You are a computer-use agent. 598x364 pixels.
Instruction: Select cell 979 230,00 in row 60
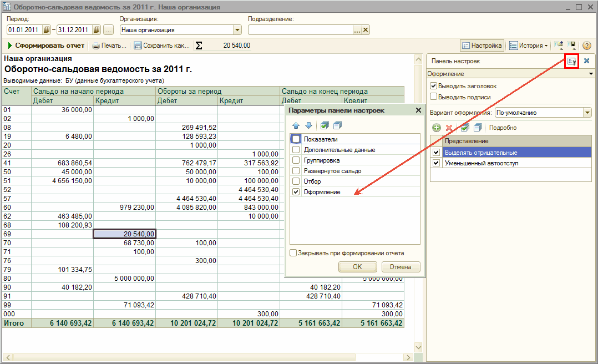[x=125, y=207]
